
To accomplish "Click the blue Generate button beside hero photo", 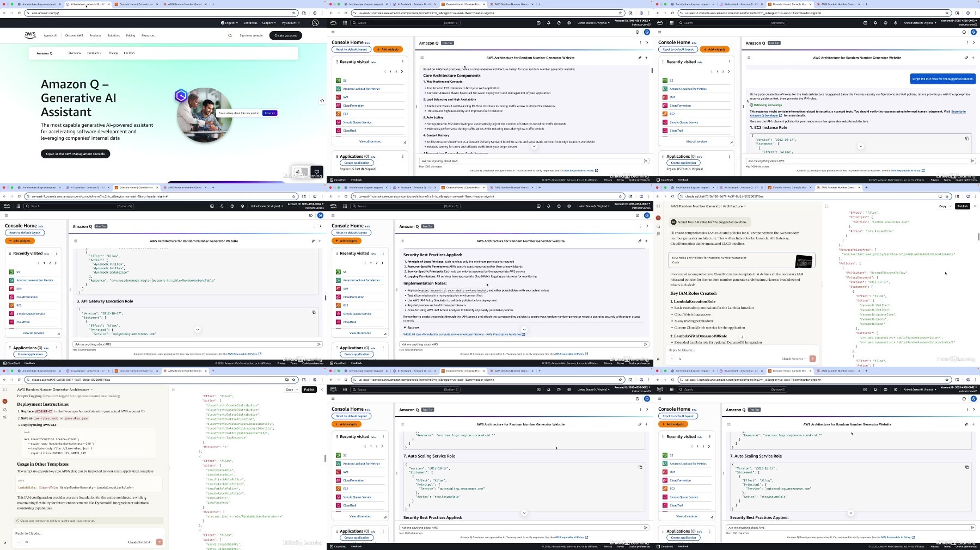I will [269, 113].
